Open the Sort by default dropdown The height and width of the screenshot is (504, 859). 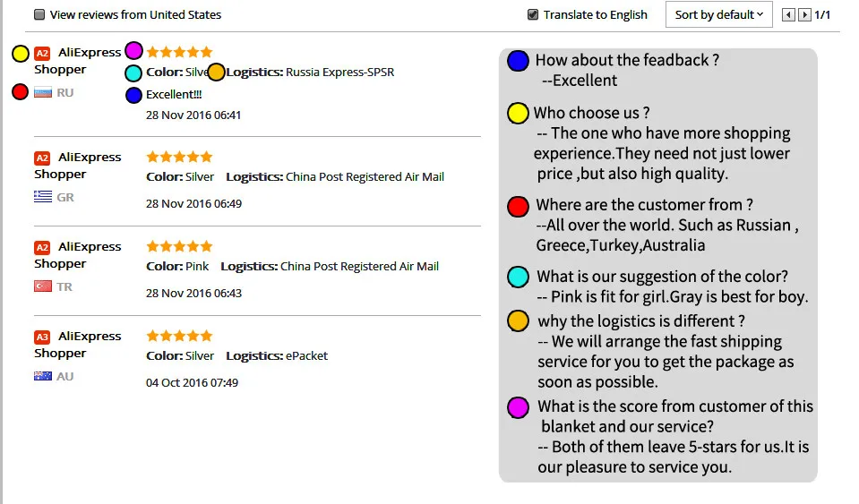click(x=718, y=14)
